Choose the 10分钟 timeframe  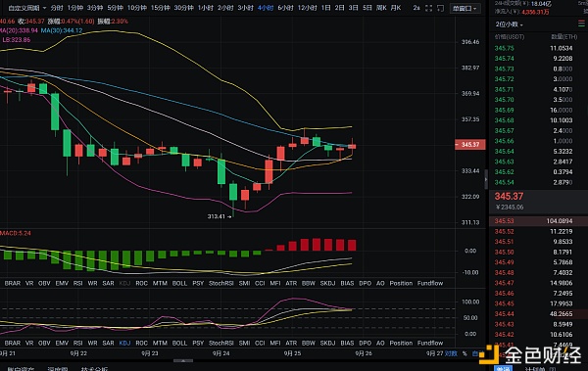tap(136, 8)
